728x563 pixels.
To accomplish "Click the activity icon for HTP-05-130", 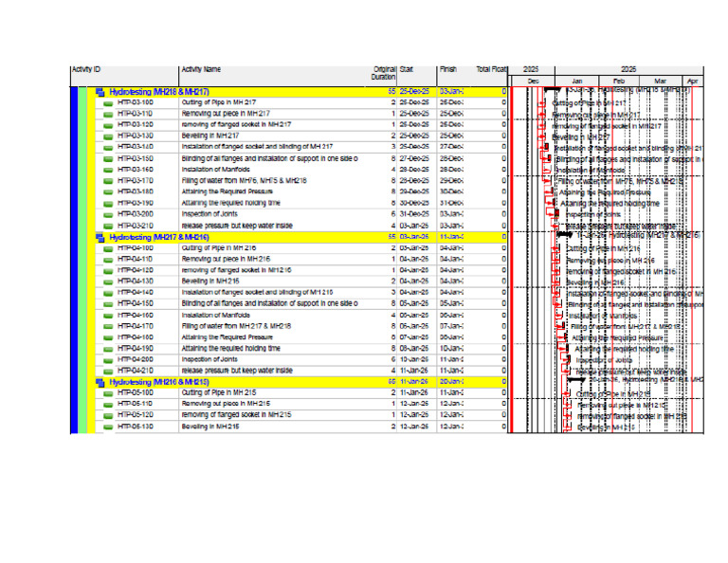I will (108, 427).
